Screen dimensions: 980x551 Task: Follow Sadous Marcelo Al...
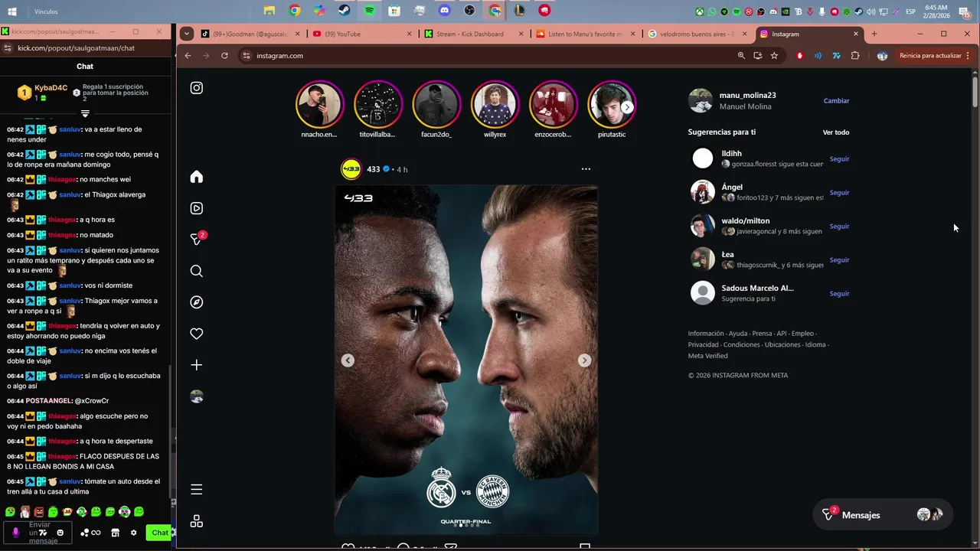pos(839,294)
